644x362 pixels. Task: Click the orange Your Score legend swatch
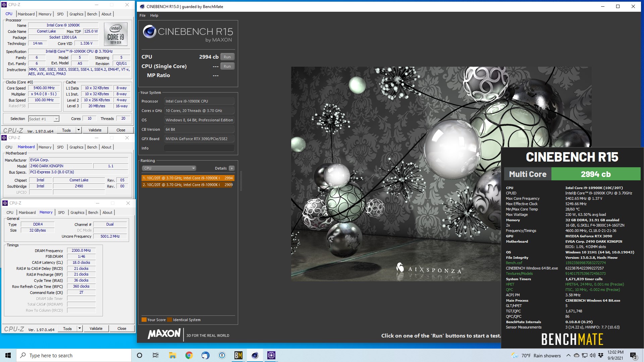click(144, 320)
